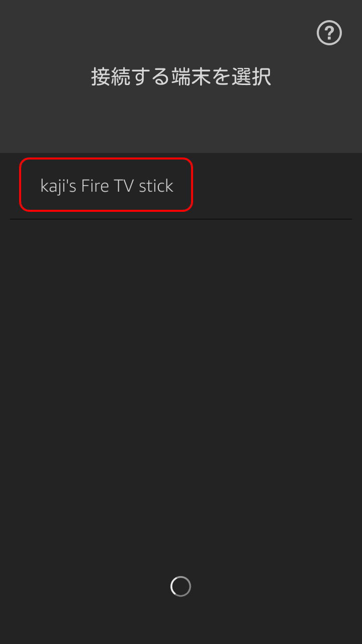Viewport: 362px width, 644px height.
Task: Click the 接続する端末を選択 header title
Action: point(181,77)
